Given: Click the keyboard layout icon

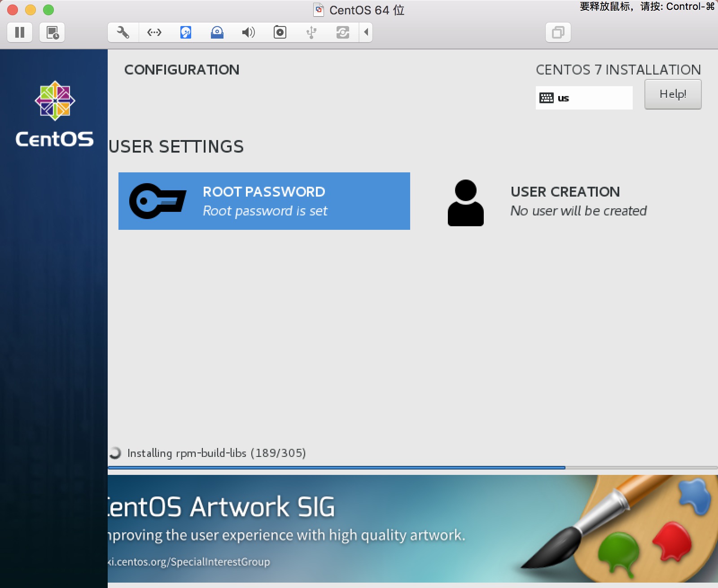Looking at the screenshot, I should 547,98.
